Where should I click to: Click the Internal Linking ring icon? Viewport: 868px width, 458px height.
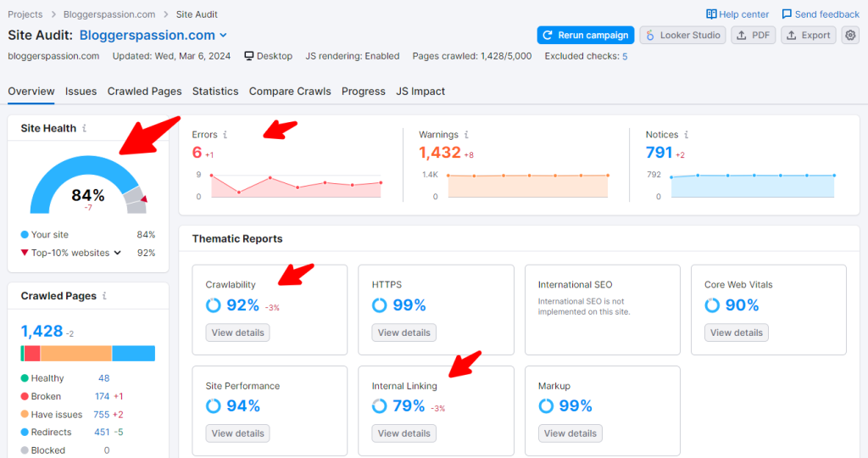tap(379, 406)
